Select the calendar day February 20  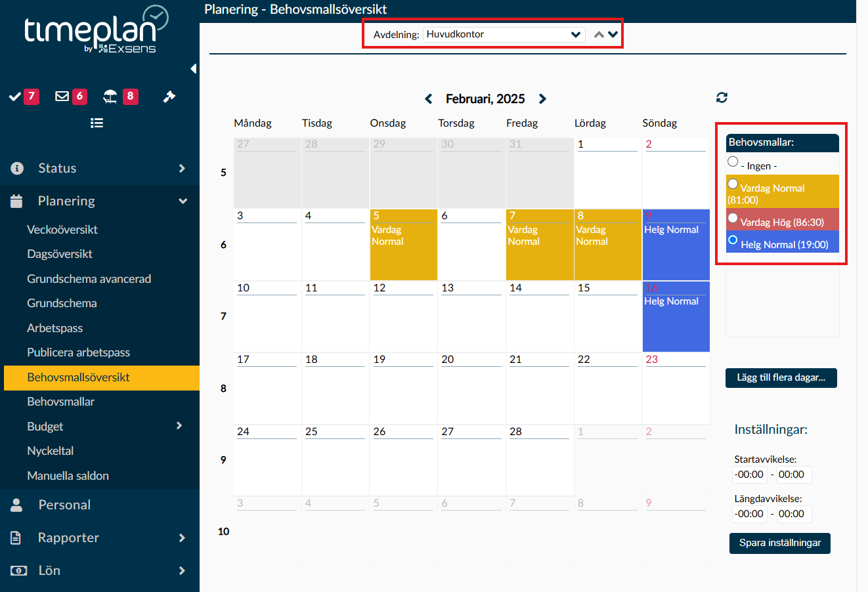[x=471, y=389]
